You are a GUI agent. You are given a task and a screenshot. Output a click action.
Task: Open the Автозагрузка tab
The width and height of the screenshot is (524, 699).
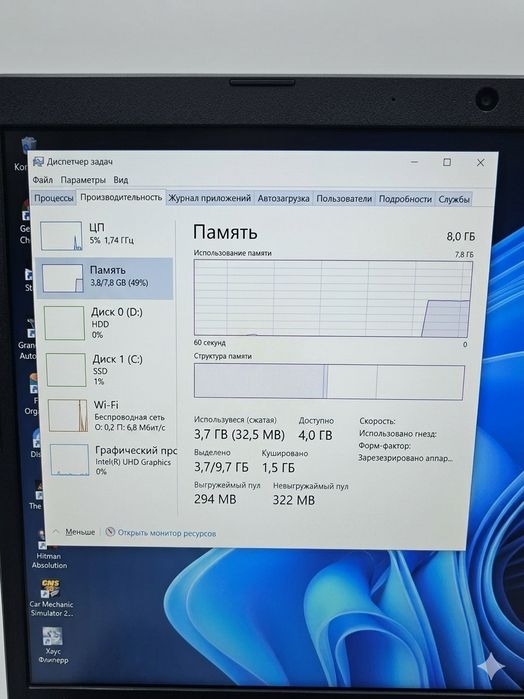283,199
